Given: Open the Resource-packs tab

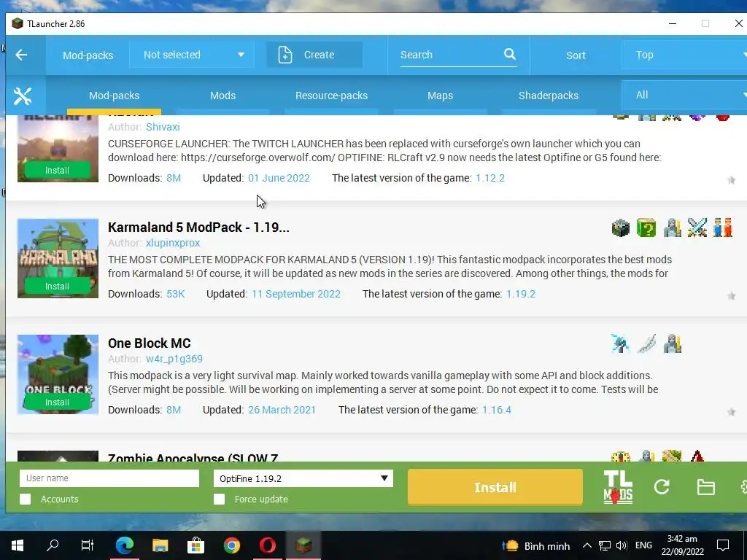Looking at the screenshot, I should (x=332, y=96).
